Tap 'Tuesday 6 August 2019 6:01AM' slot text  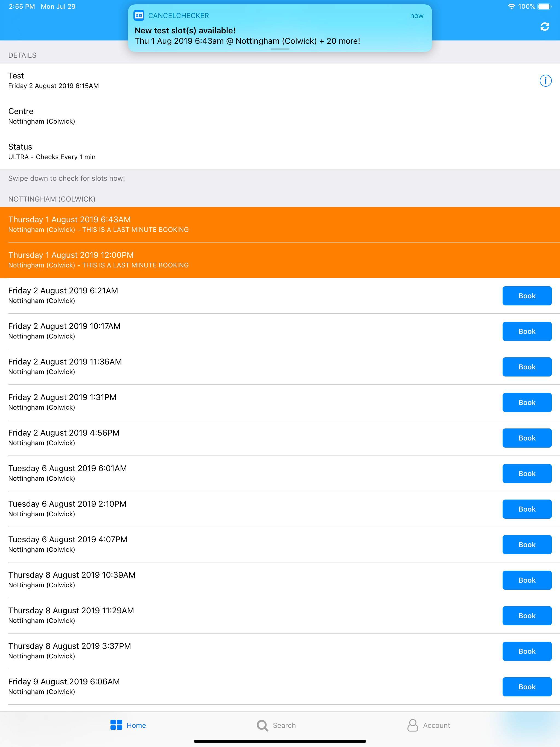pos(68,468)
